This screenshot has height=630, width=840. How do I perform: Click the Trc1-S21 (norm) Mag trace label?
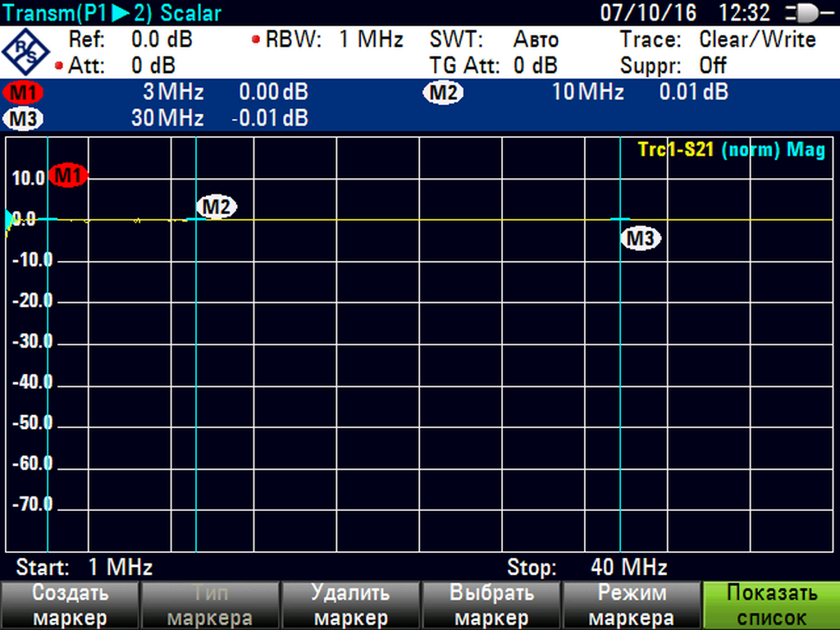[x=731, y=150]
